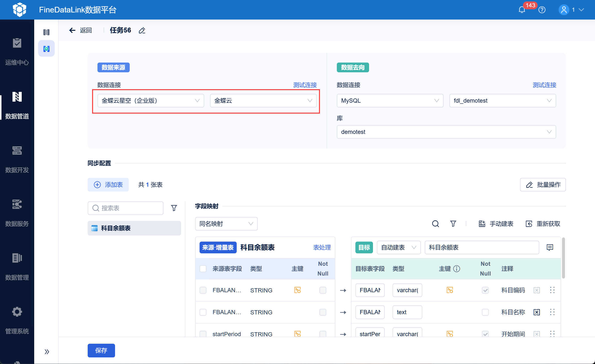
Task: Open the 金蝶云星空（企业版）source type dropdown
Action: coord(151,101)
